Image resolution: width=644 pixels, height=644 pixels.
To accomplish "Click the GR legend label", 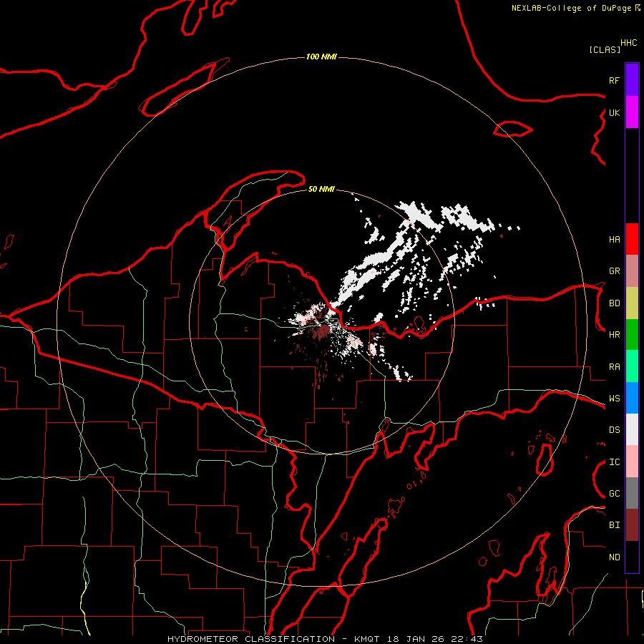I will 614,271.
